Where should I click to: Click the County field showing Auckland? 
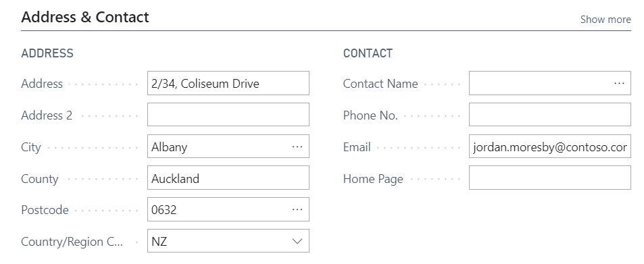[x=228, y=178]
